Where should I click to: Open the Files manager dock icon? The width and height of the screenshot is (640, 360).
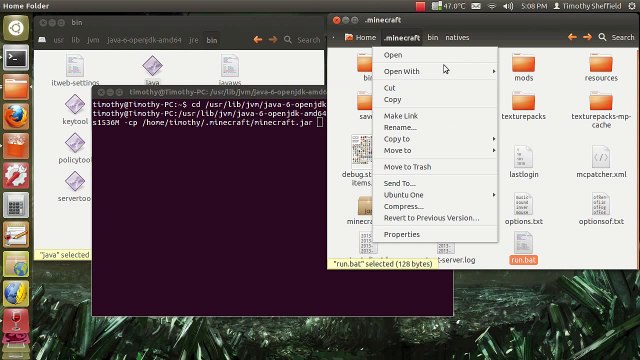pyautogui.click(x=16, y=87)
